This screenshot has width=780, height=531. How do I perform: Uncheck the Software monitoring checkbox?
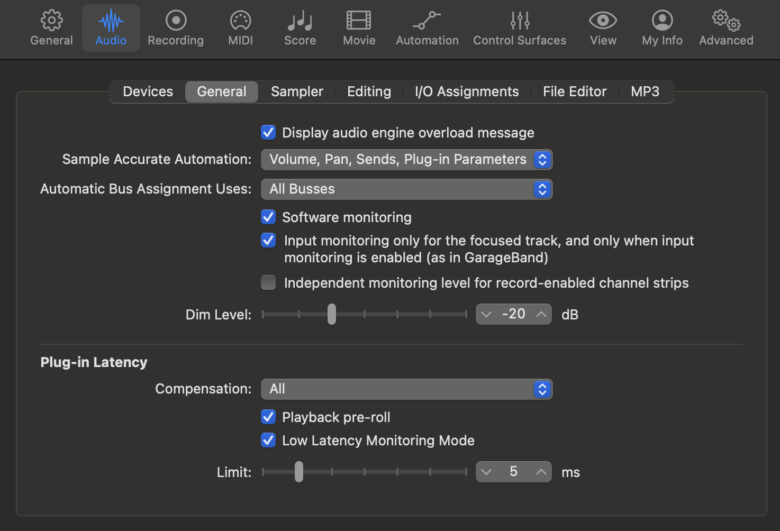click(268, 217)
